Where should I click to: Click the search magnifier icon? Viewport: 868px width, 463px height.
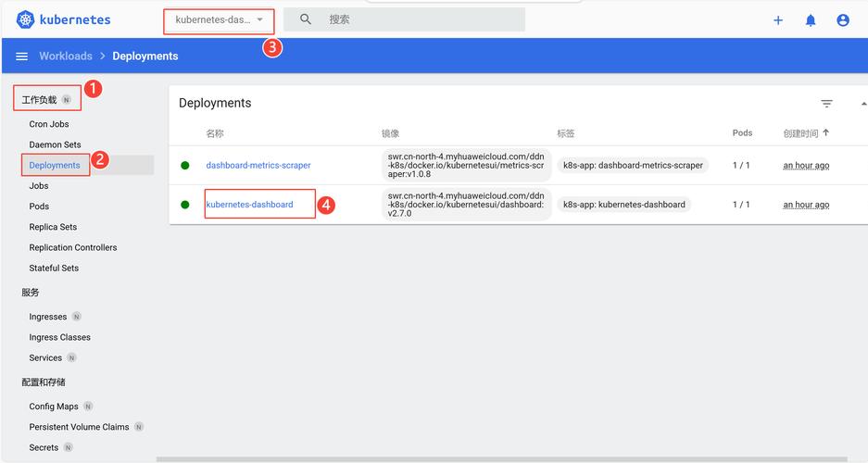(306, 19)
